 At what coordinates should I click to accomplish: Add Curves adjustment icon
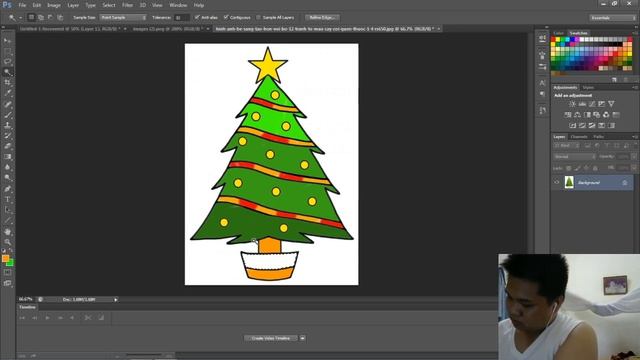592,104
